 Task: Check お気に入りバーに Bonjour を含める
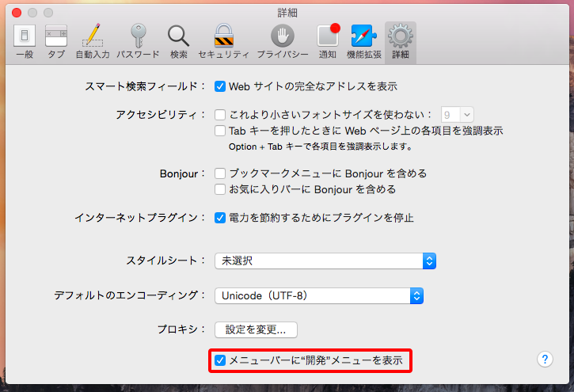point(220,189)
